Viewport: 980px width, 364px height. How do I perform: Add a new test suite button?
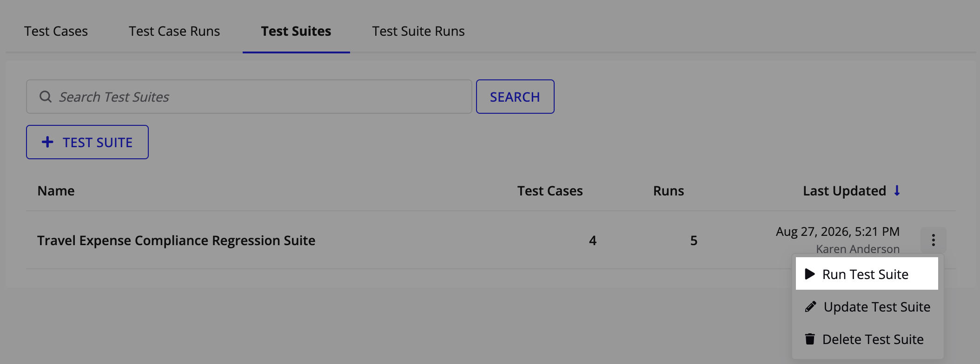tap(87, 142)
